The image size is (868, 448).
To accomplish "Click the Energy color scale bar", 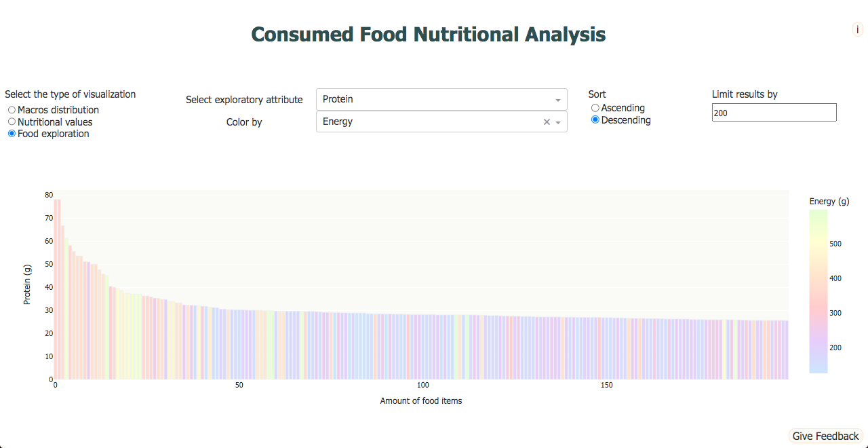I will point(818,291).
